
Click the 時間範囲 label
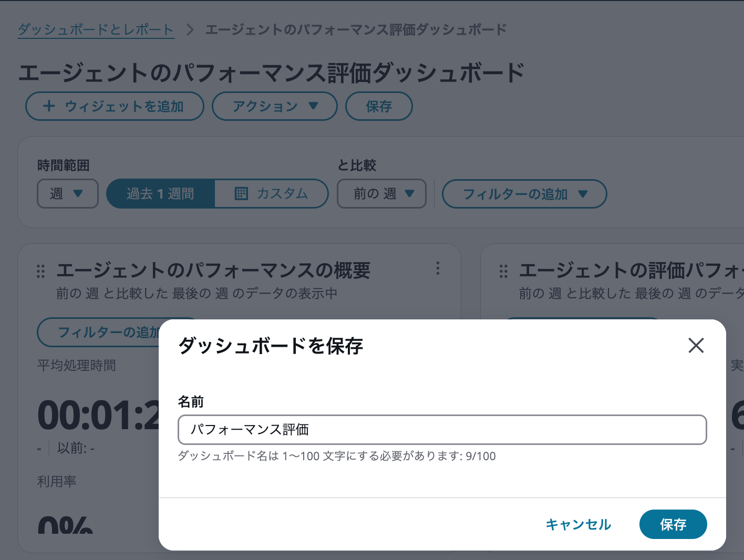(x=64, y=165)
